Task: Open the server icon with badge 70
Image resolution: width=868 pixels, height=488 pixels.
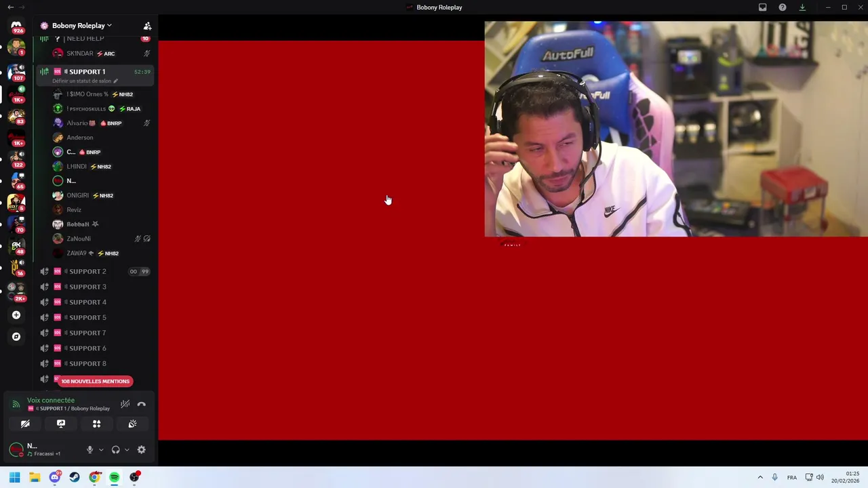Action: pos(16,224)
